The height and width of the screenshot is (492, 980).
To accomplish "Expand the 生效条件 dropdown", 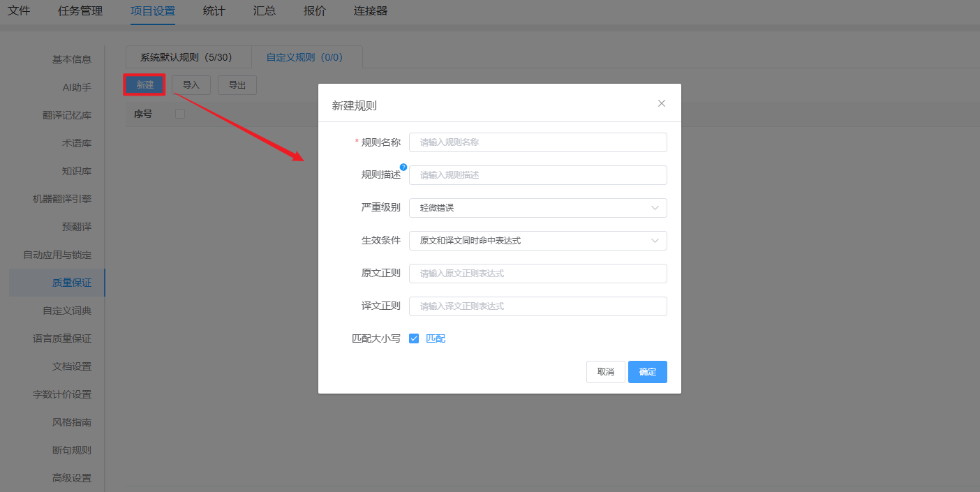I will pos(537,241).
